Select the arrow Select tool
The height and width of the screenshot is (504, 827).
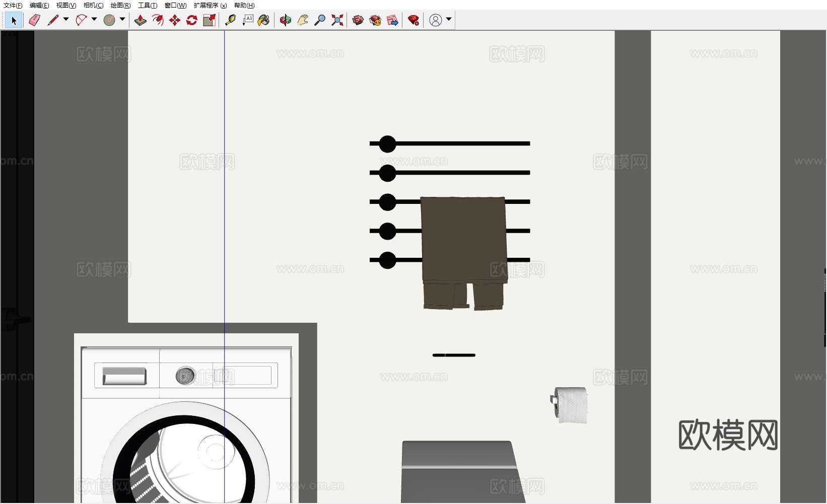point(14,20)
